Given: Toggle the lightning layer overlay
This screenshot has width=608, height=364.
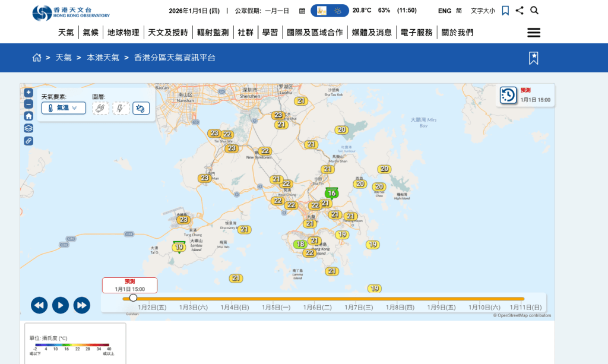Looking at the screenshot, I should [121, 108].
